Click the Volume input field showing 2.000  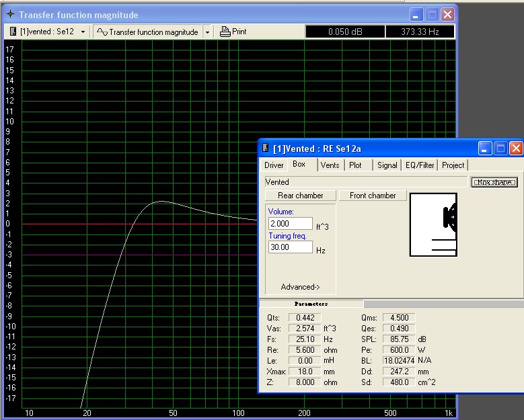pos(291,223)
